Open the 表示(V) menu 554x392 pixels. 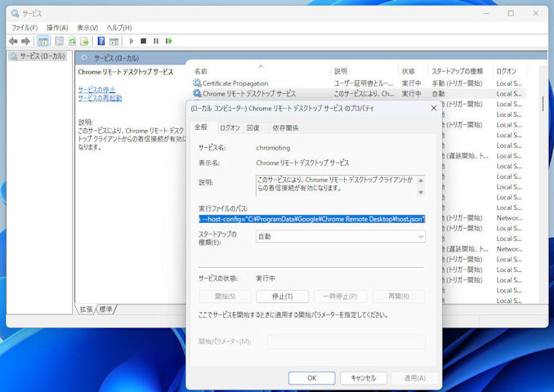click(x=87, y=28)
